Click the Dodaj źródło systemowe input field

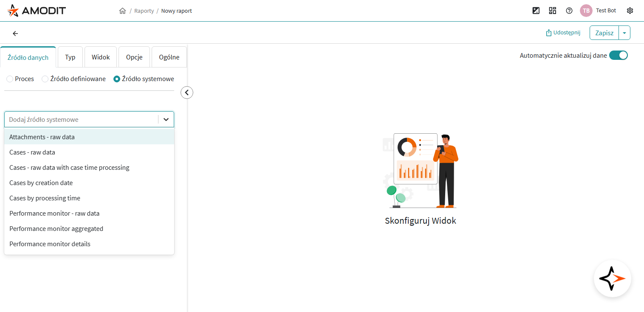pos(81,120)
